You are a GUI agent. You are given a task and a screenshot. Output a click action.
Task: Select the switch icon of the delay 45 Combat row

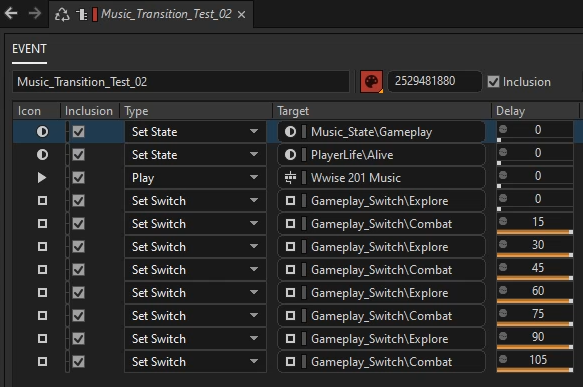pyautogui.click(x=42, y=270)
